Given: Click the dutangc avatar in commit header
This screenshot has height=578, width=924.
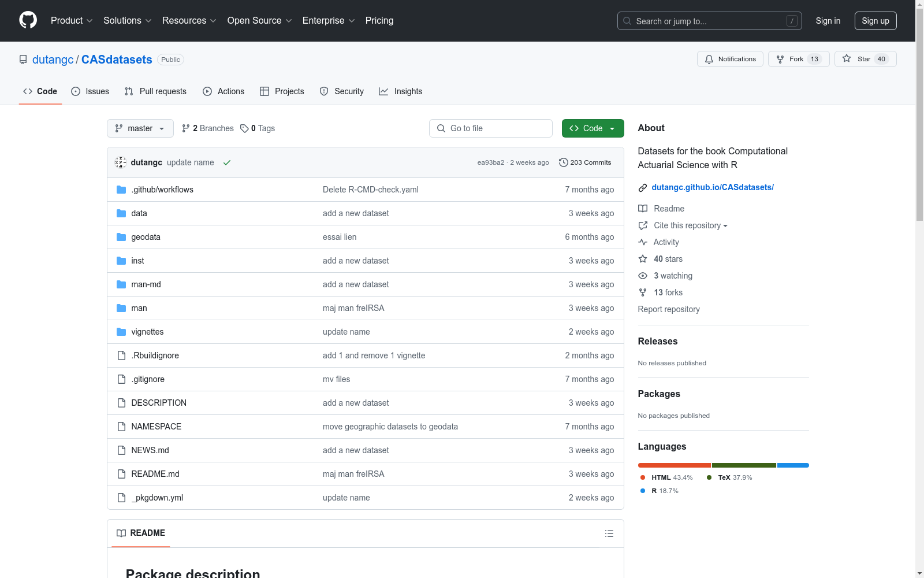Looking at the screenshot, I should 121,162.
